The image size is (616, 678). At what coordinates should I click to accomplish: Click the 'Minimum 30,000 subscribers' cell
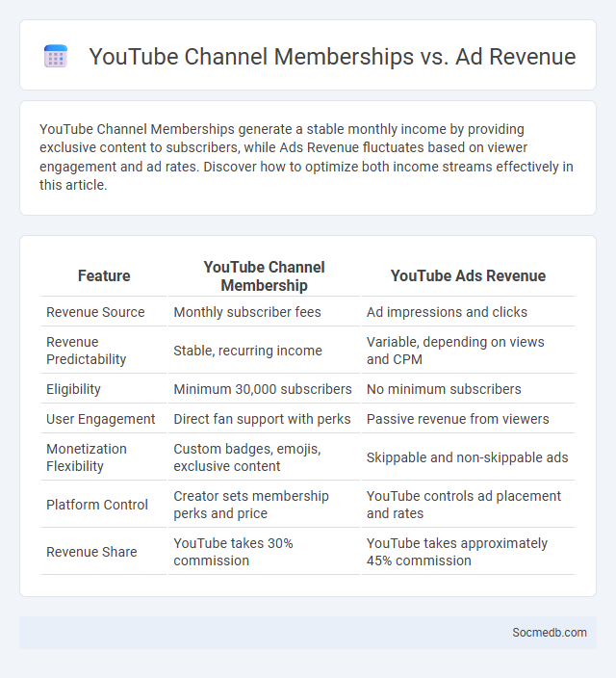click(264, 389)
